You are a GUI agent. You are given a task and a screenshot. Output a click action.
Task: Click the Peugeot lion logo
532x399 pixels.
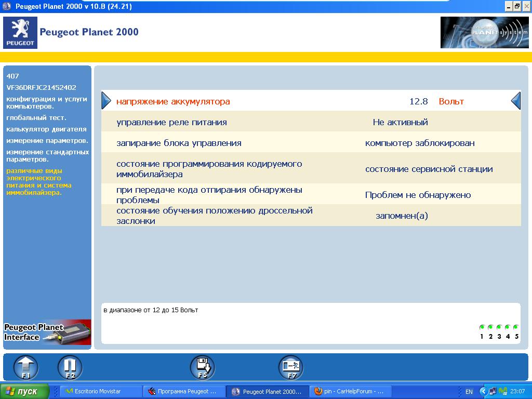(20, 33)
